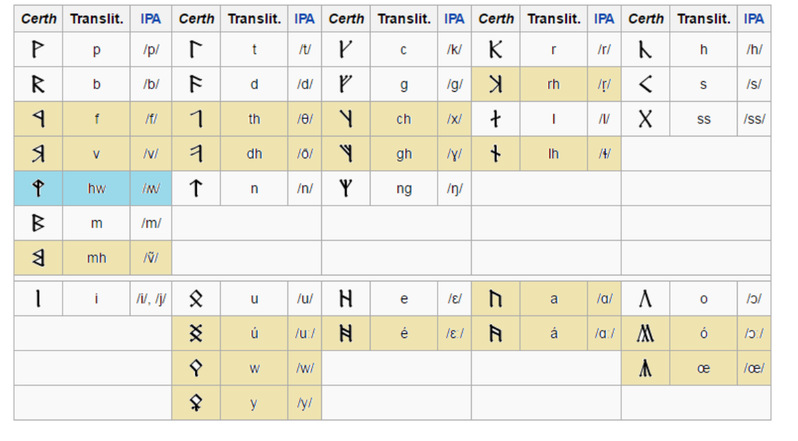Click the X-shaped rune for 'ss'
The width and height of the screenshot is (798, 441).
pos(645,119)
